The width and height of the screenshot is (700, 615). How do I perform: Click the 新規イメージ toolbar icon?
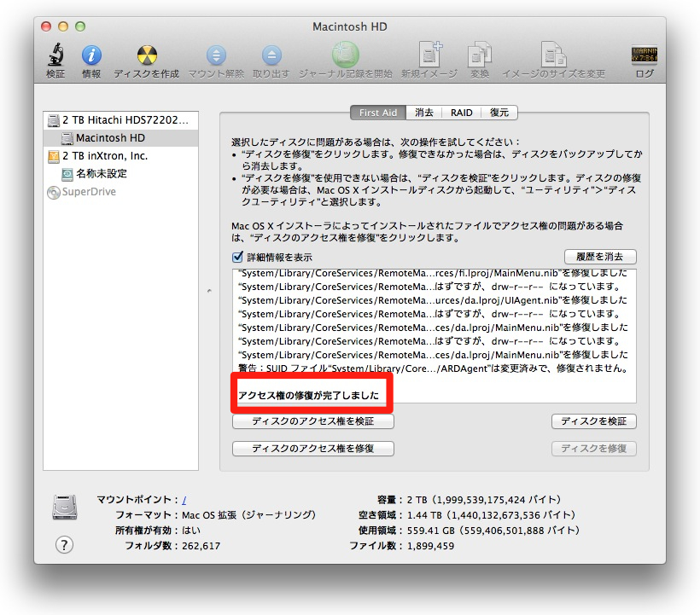(429, 56)
